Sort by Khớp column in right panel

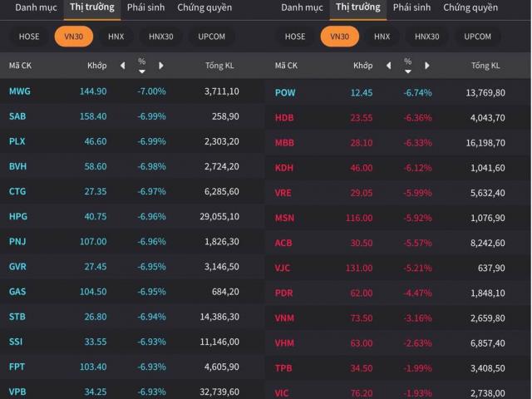362,66
